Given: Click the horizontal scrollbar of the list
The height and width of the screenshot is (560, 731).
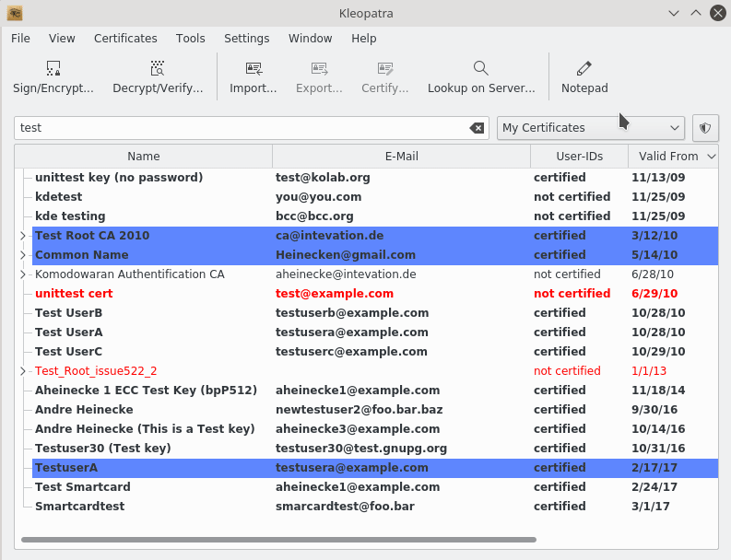Looking at the screenshot, I should (278, 540).
